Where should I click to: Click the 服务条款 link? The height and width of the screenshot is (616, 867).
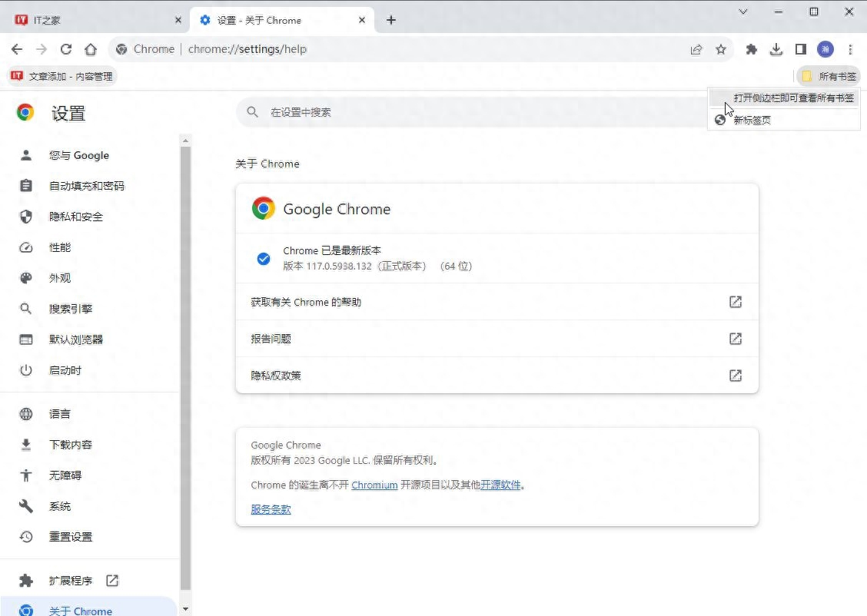pos(270,508)
